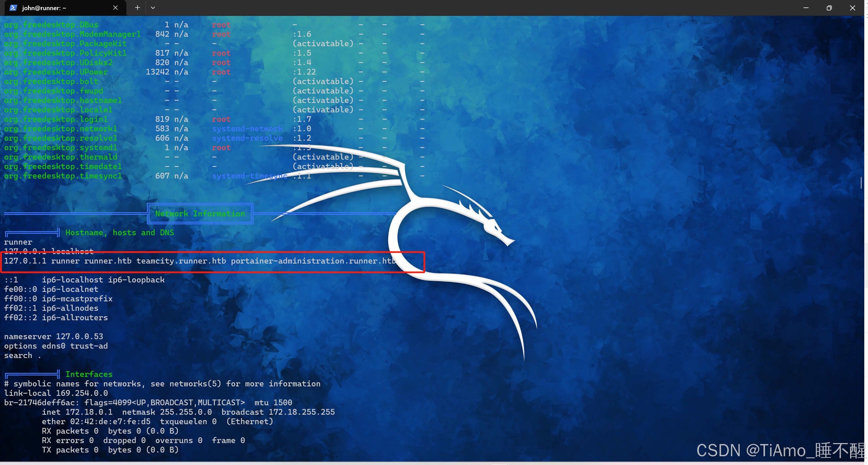
Task: Click 'org.freedesktop.systemd1' service name
Action: click(x=61, y=147)
